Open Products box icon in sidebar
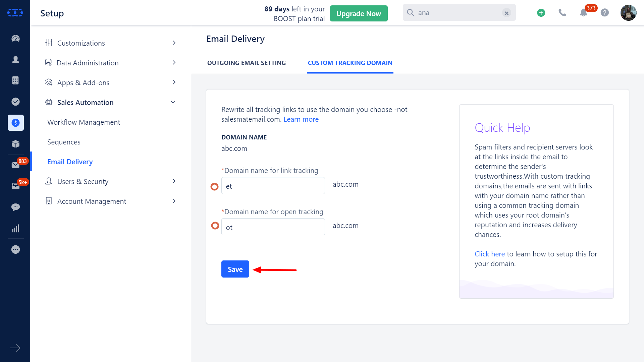The image size is (644, 362). tap(15, 144)
